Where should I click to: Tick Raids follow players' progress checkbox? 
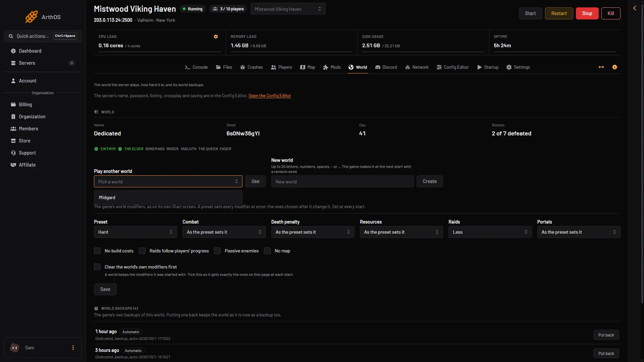[142, 251]
